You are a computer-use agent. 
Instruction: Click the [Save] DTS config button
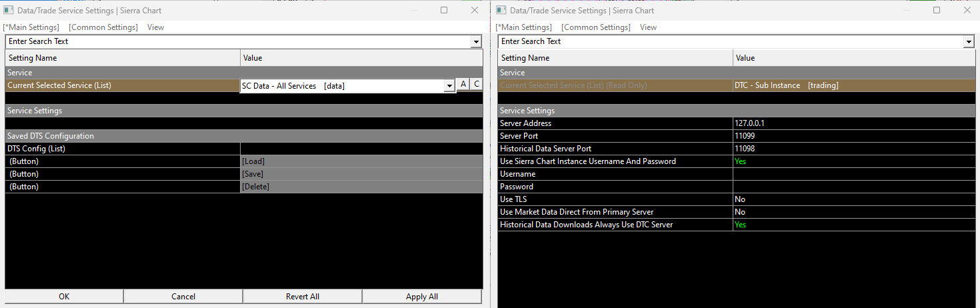tap(361, 174)
